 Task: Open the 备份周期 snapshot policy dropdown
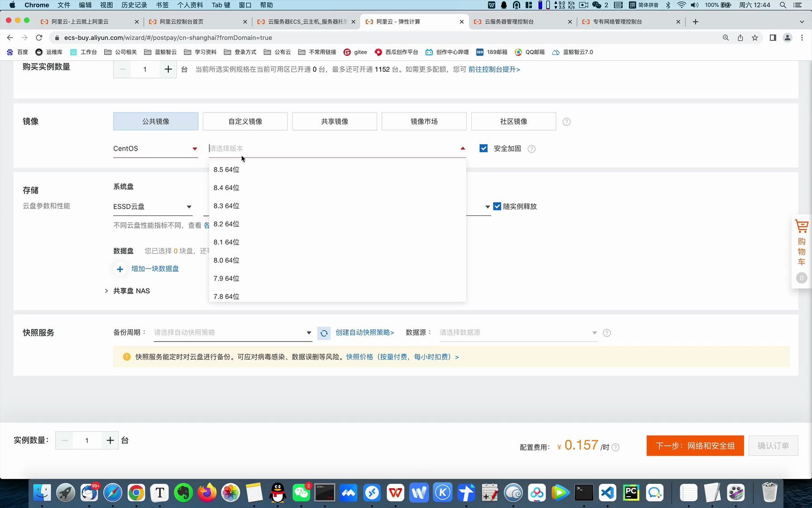pyautogui.click(x=233, y=332)
